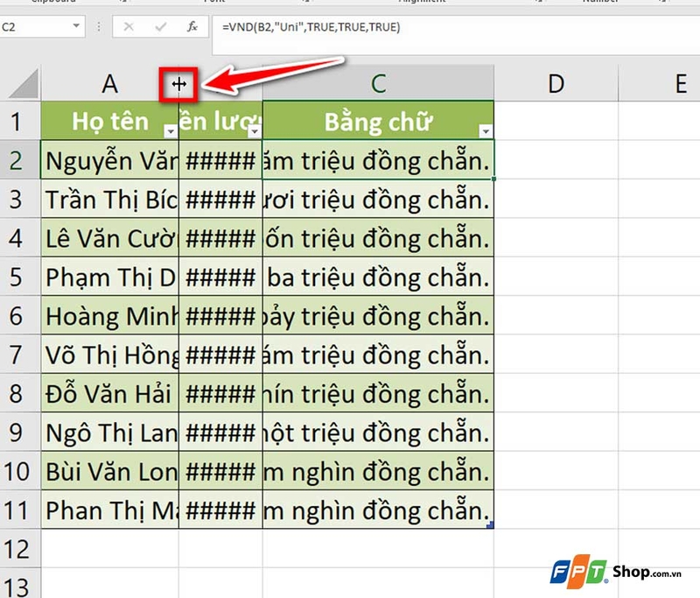The width and height of the screenshot is (700, 598).
Task: Open the Insert Function (fx) dialog
Action: (x=192, y=27)
